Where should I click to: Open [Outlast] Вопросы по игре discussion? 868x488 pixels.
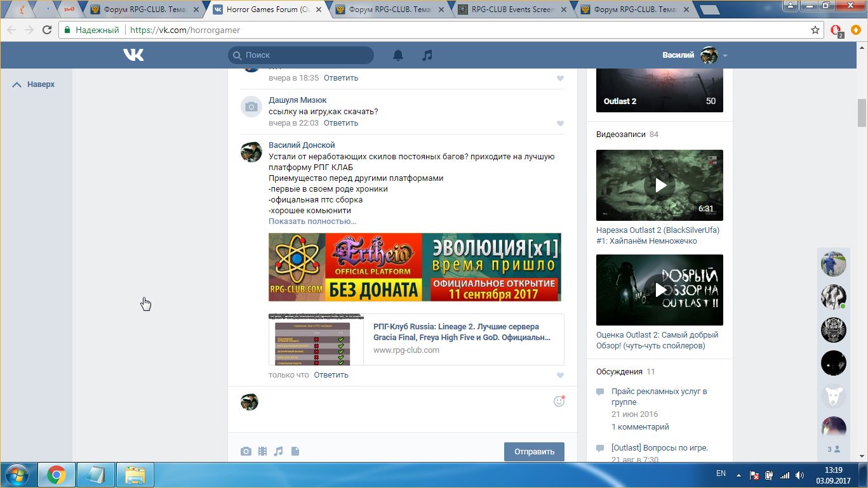point(660,448)
